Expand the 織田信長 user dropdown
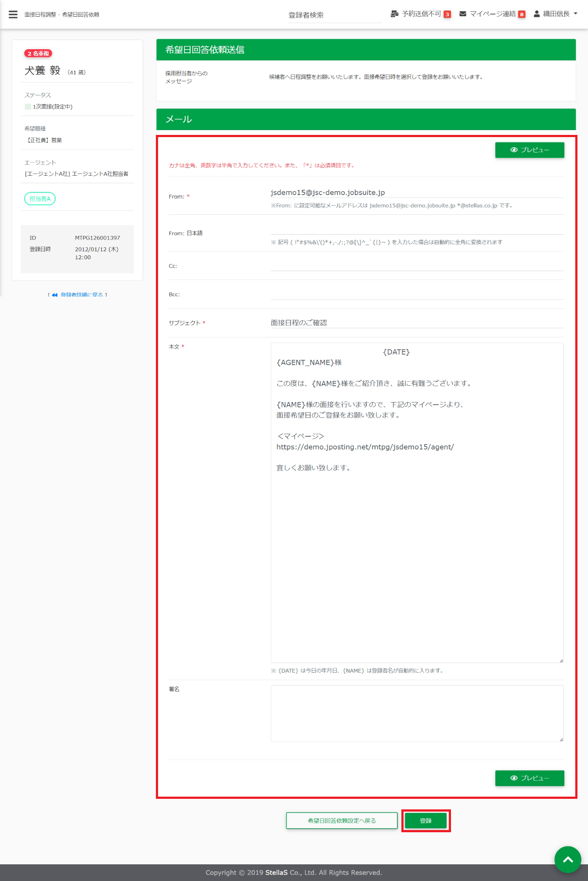588x881 pixels. pos(556,14)
